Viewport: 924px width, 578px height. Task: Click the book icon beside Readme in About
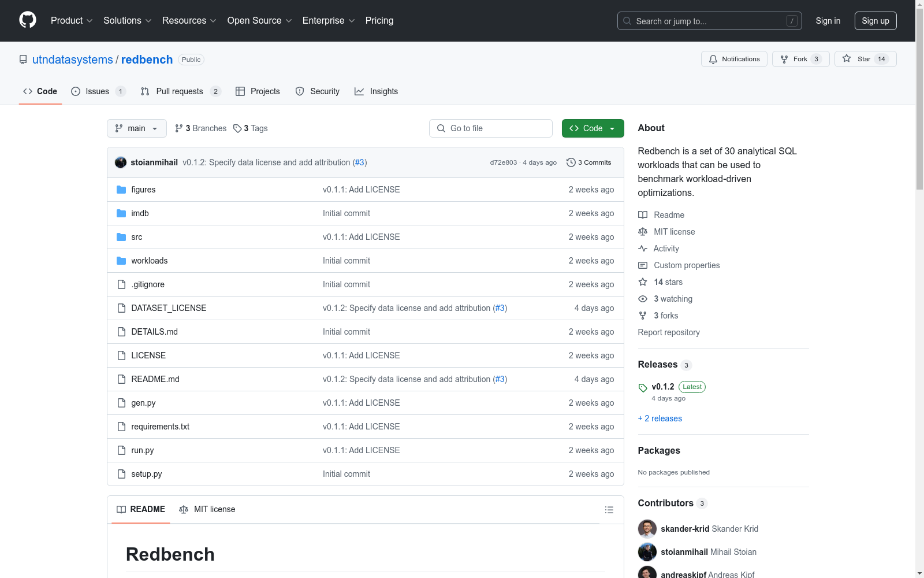643,215
